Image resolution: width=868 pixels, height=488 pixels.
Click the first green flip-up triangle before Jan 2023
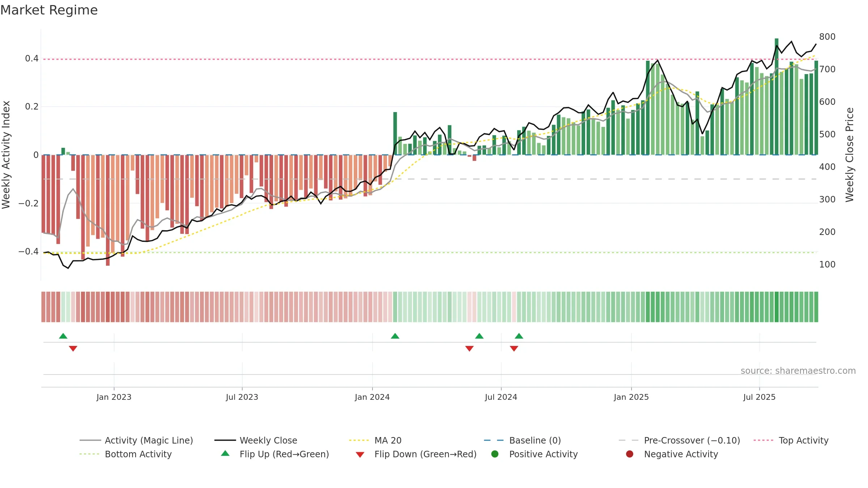[x=63, y=336]
